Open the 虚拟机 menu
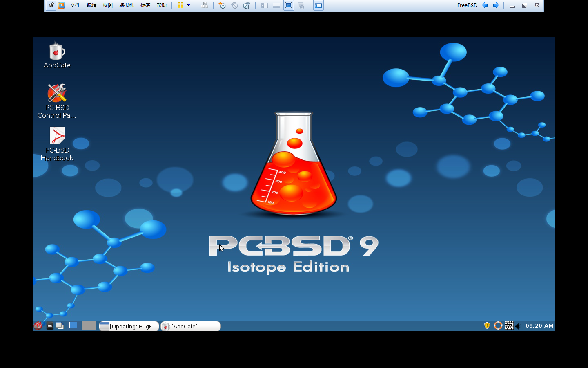 pos(127,5)
